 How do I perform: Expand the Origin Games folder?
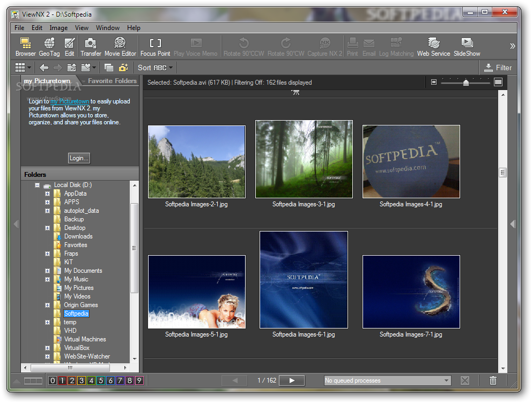[x=48, y=305]
